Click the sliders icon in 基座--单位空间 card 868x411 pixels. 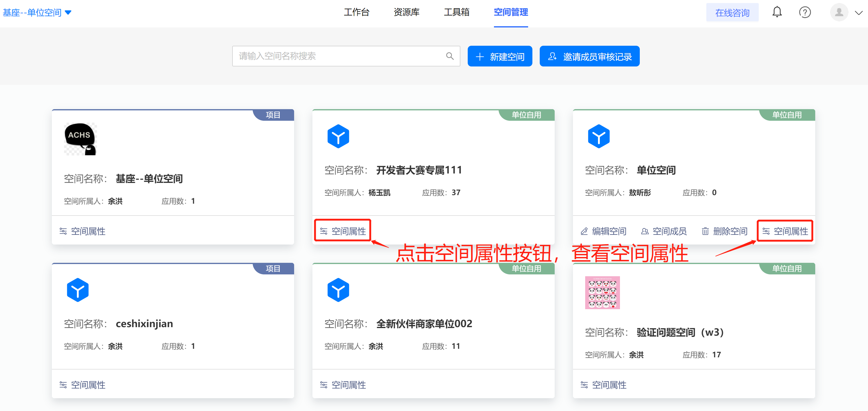[x=63, y=231]
